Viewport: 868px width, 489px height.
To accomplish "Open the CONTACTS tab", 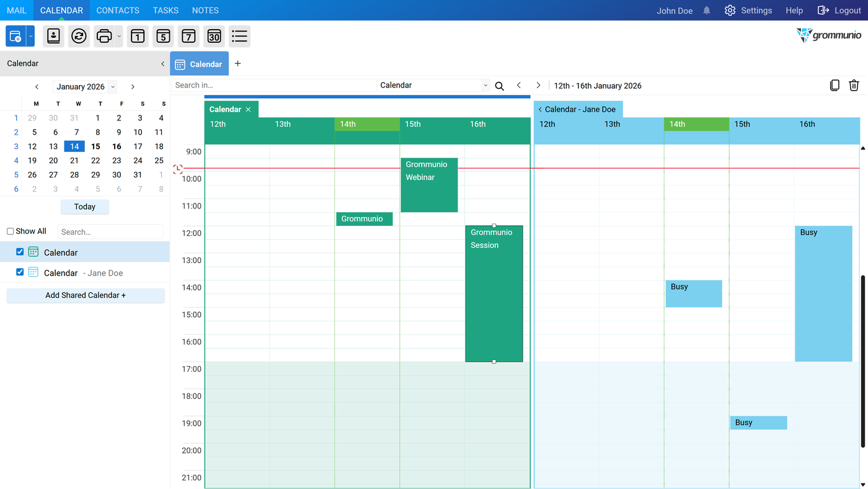I will [x=118, y=11].
